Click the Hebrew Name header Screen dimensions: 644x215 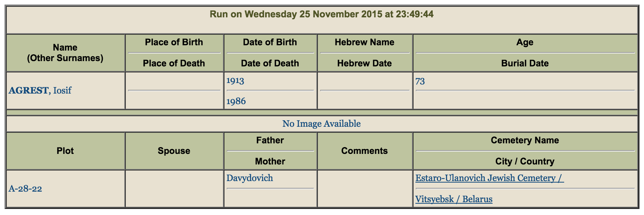(364, 42)
